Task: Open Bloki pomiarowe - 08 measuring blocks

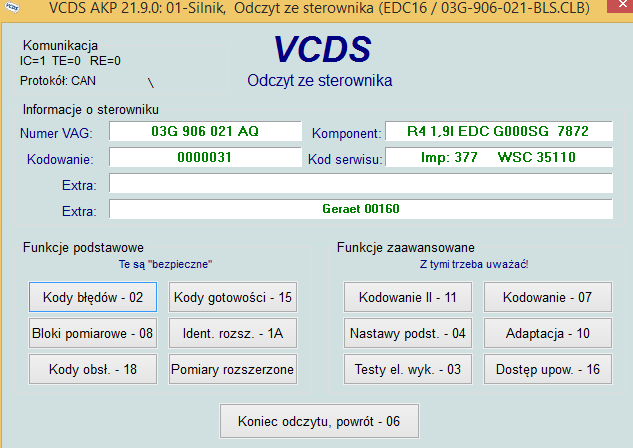Action: pyautogui.click(x=93, y=333)
